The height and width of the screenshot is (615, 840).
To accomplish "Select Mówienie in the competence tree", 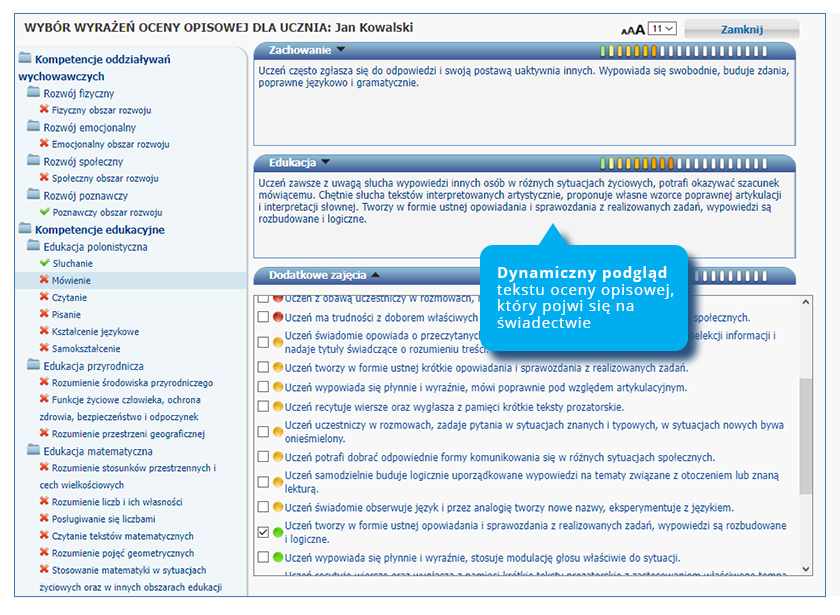I will (70, 280).
